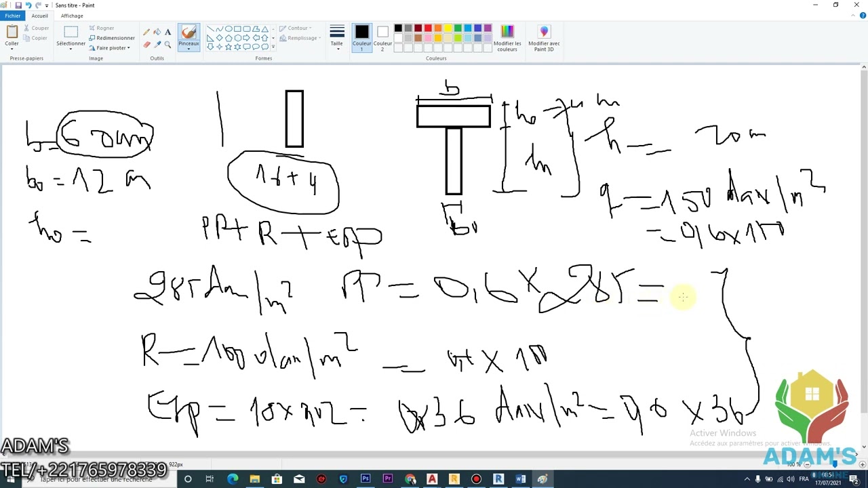Screen dimensions: 868x488
Task: Expand the Pinceaux brushes dropdown arrow
Action: pyautogui.click(x=189, y=49)
